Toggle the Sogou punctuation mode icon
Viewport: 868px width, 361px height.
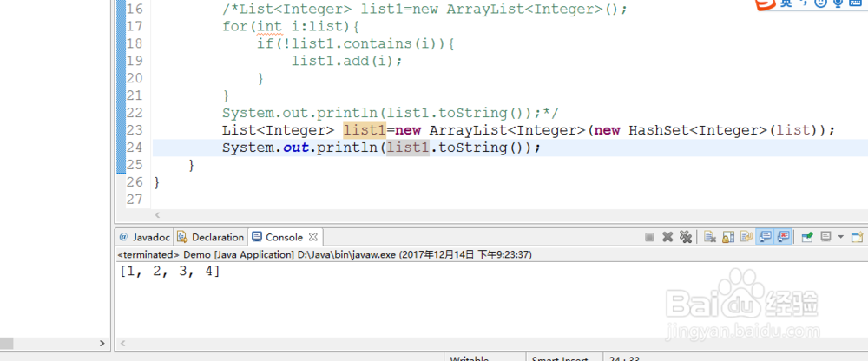click(804, 3)
